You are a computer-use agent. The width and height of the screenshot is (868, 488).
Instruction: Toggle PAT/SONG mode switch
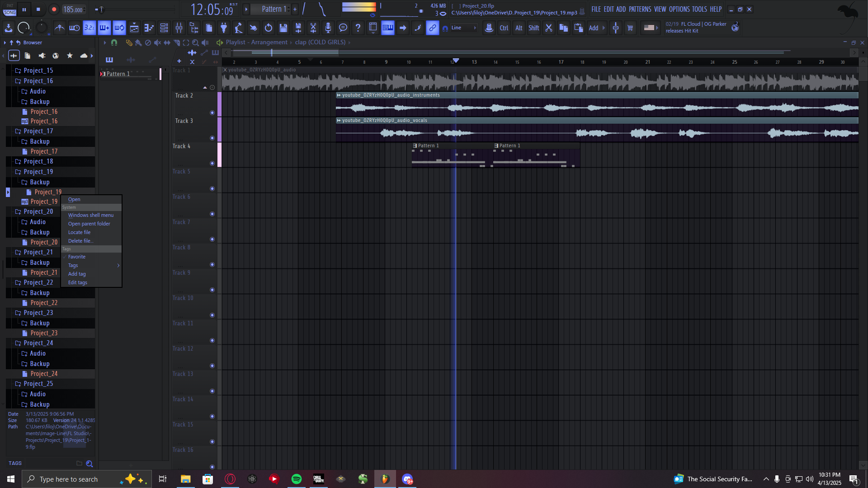pyautogui.click(x=10, y=9)
